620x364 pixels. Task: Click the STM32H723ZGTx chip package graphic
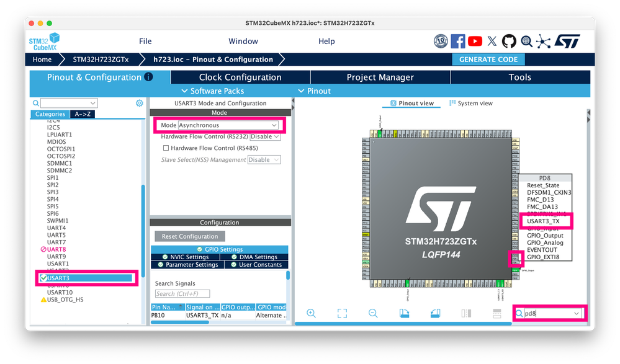point(441,209)
